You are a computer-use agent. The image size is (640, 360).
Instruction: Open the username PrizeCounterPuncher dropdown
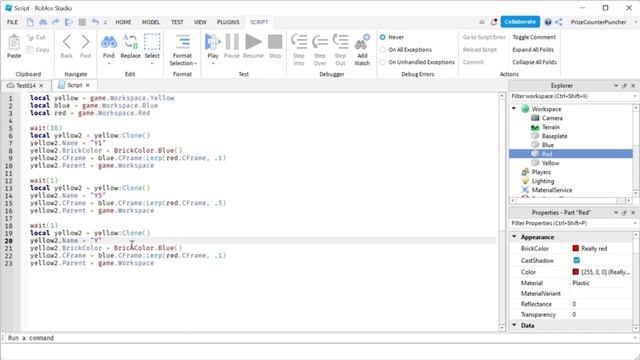tap(636, 22)
